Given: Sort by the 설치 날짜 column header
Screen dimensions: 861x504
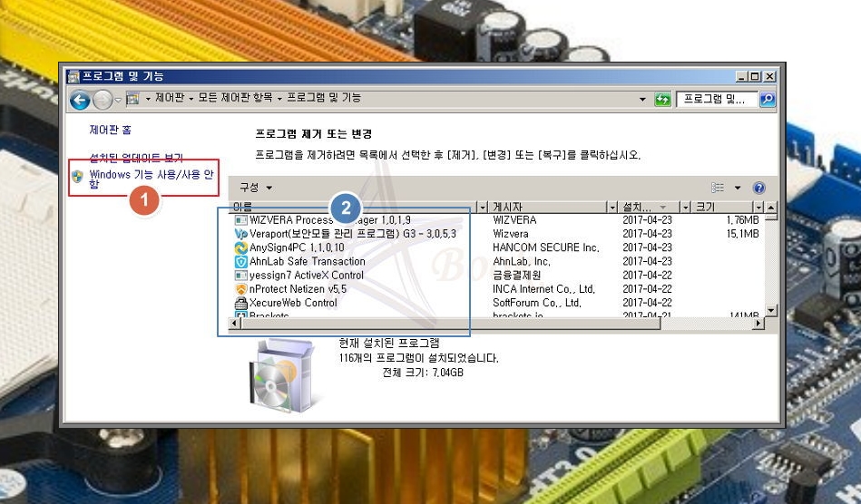Looking at the screenshot, I should pyautogui.click(x=649, y=207).
